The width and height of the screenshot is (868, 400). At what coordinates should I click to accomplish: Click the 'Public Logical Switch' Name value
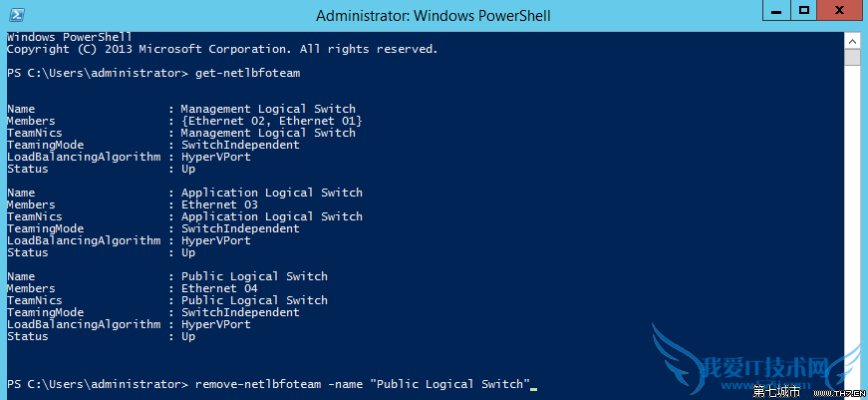[254, 276]
